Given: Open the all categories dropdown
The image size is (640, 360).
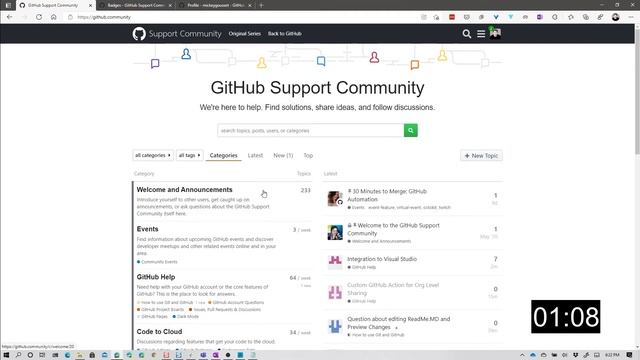Looking at the screenshot, I should pos(153,156).
